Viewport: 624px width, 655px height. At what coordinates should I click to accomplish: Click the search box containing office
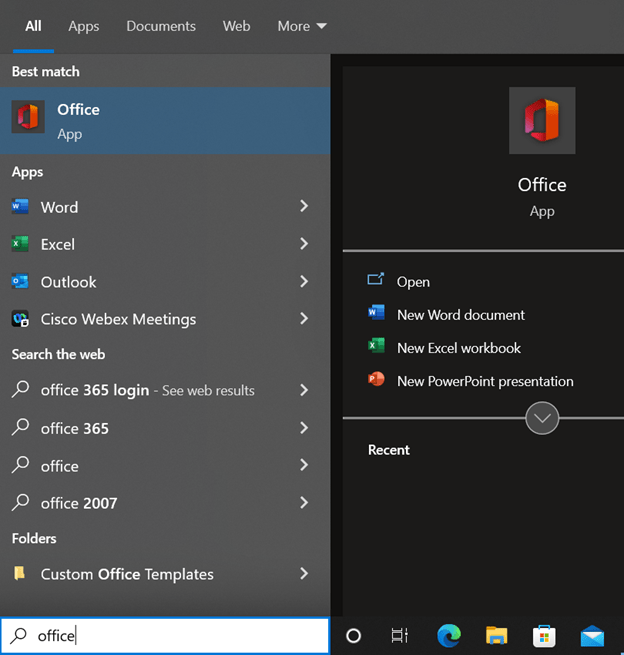coord(165,636)
